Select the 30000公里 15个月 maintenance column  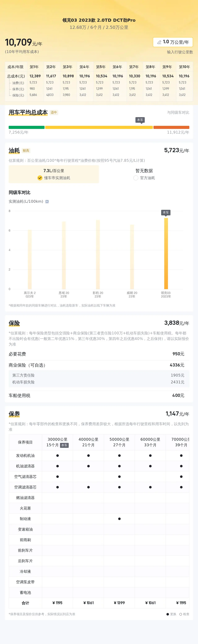coord(57,442)
